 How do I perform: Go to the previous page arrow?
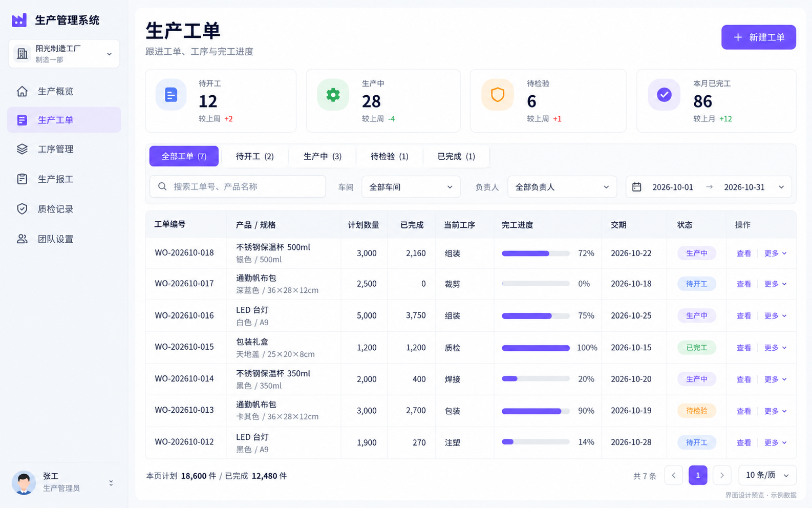point(674,475)
